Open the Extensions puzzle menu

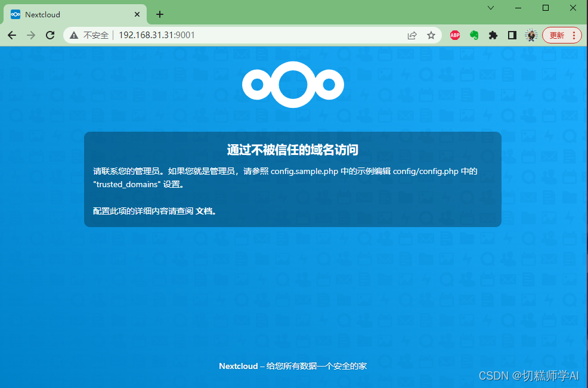pos(493,35)
